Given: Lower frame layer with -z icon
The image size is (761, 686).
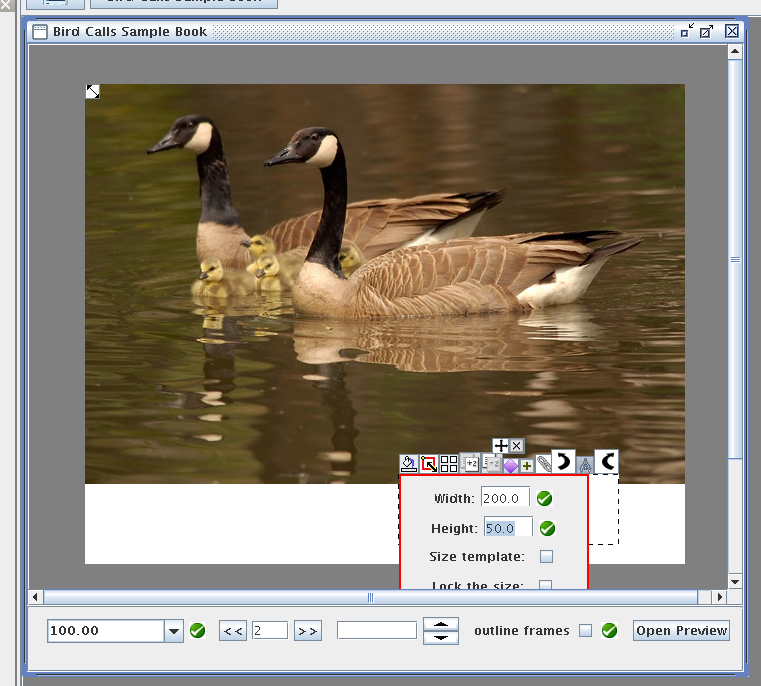Looking at the screenshot, I should (492, 464).
